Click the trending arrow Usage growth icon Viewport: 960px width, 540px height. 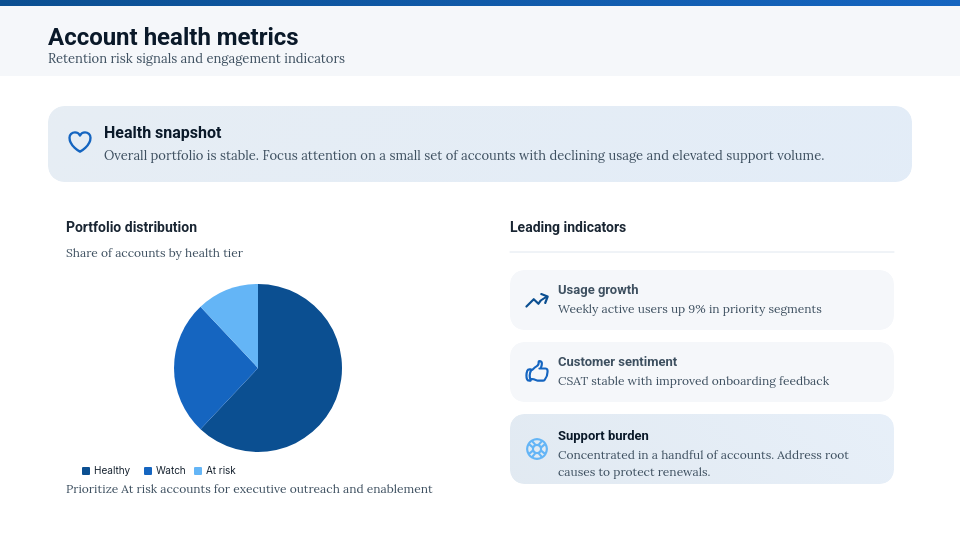pos(537,300)
